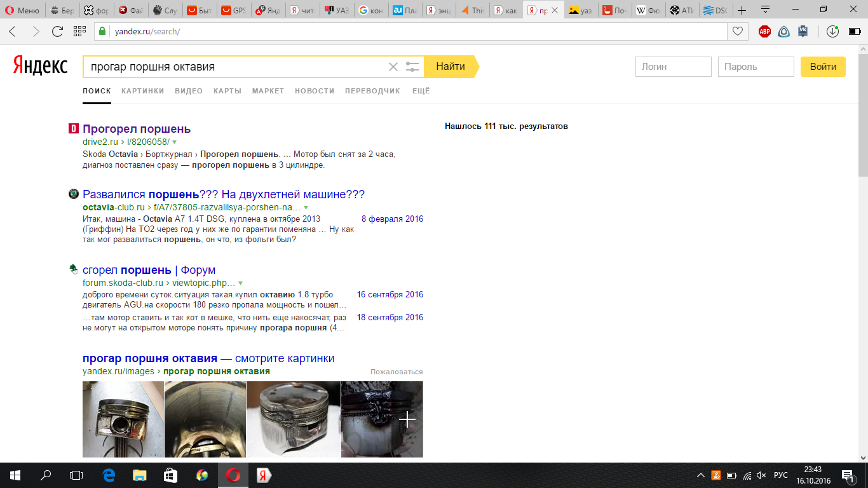Open the downloads button
Viewport: 868px width, 488px height.
pyautogui.click(x=832, y=32)
